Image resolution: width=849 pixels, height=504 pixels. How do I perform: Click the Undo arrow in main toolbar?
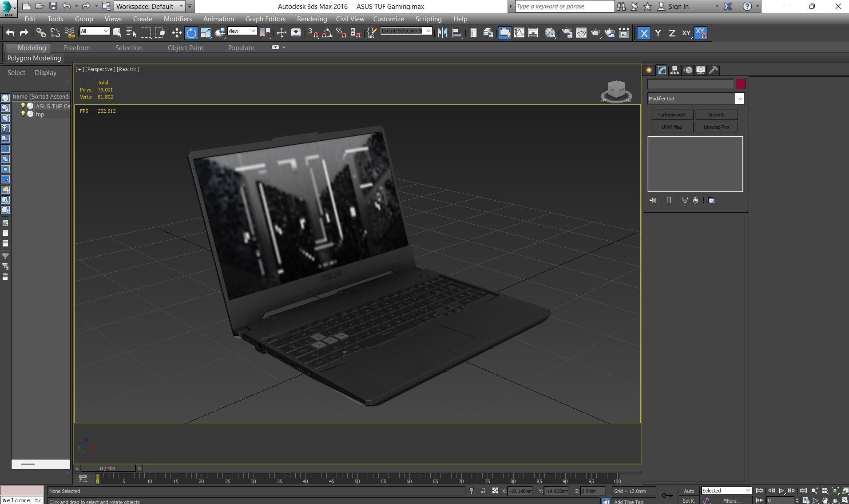point(10,33)
